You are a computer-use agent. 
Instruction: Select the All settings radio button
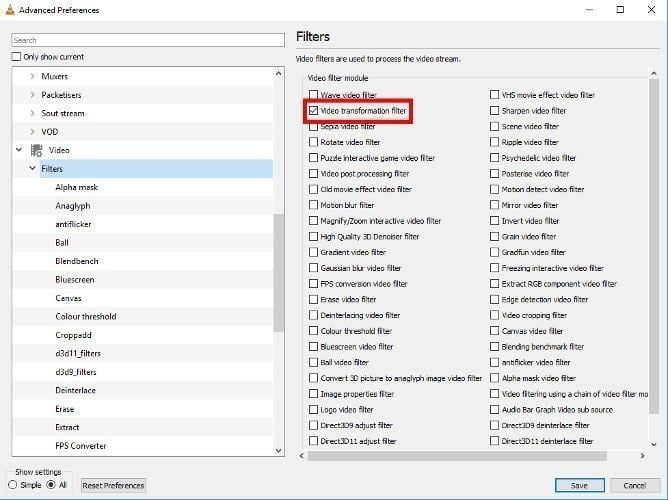point(51,485)
